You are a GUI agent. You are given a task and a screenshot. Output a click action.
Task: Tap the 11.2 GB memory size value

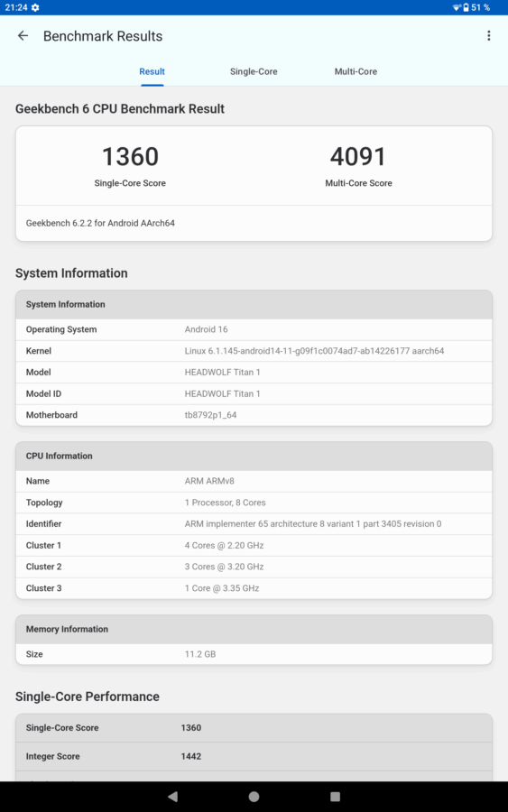[x=200, y=654]
